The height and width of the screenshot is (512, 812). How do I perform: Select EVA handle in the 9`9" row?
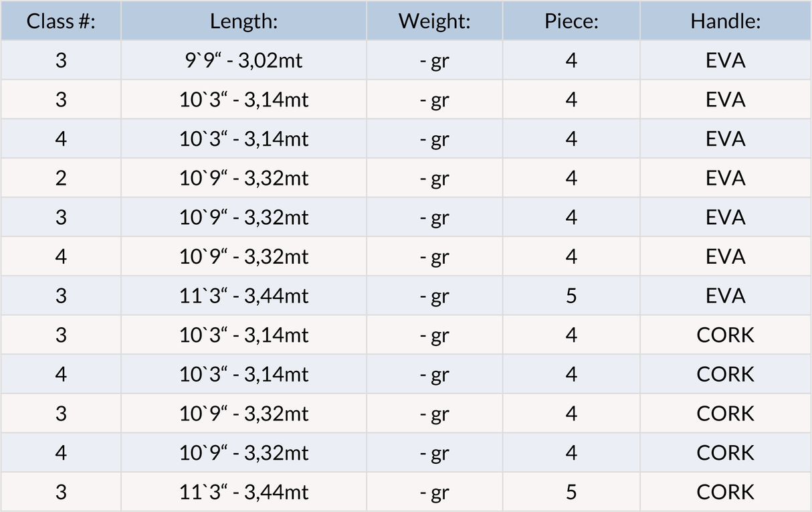tap(725, 61)
